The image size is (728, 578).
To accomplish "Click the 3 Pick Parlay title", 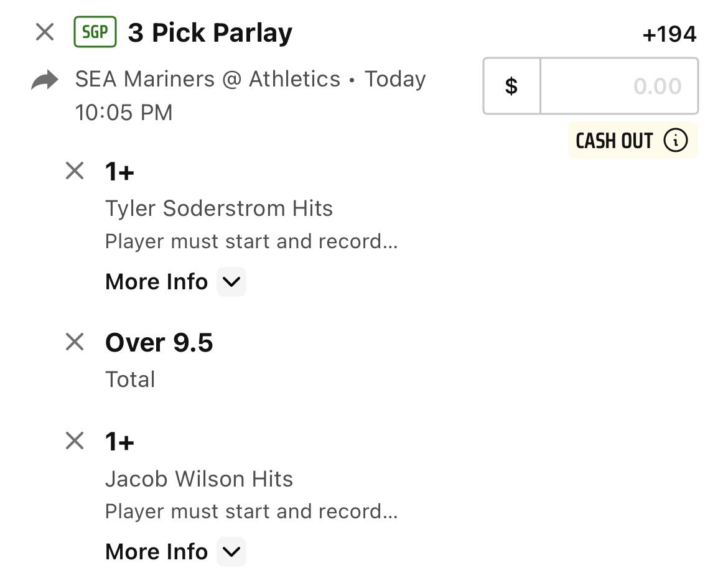I will (x=210, y=33).
